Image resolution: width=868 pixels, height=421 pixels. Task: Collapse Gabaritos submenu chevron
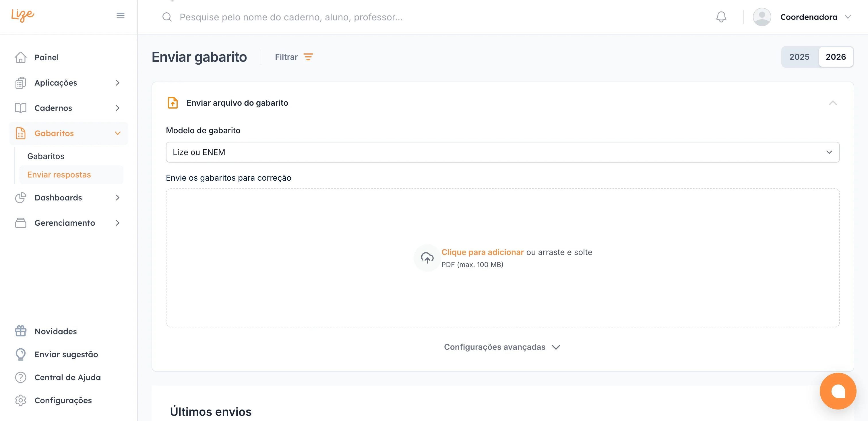117,133
